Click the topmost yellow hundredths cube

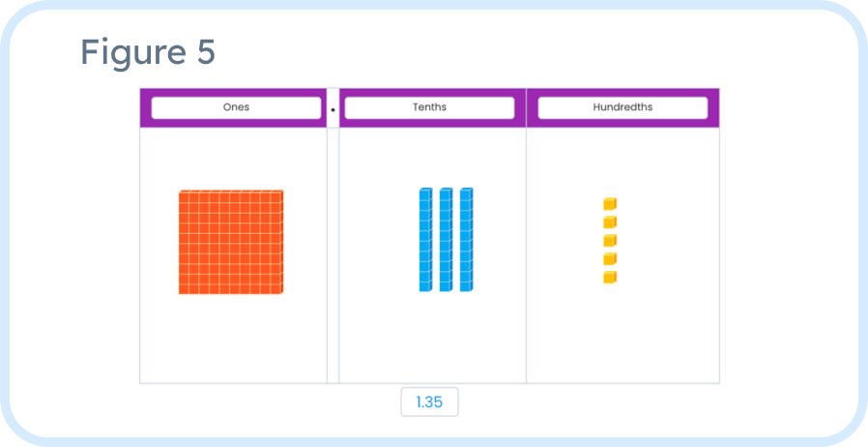tap(610, 204)
